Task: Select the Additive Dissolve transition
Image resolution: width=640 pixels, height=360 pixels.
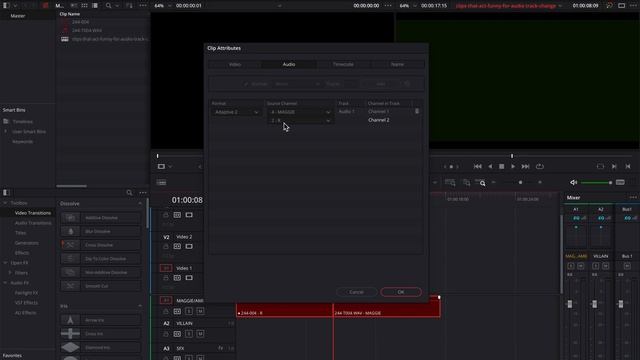Action: click(100, 218)
